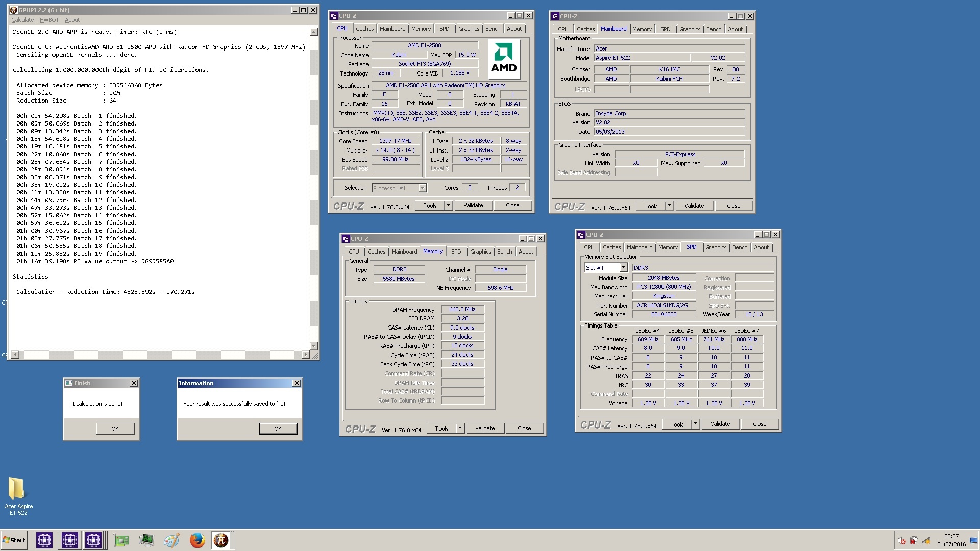Click Tools button in CPU-Z SPD window
980x551 pixels.
[677, 424]
